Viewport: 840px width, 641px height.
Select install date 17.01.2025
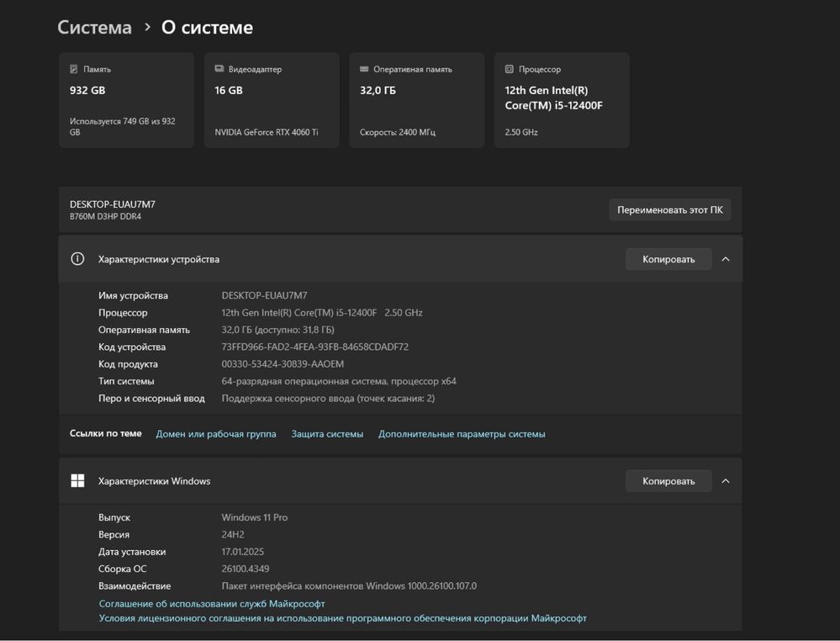243,552
